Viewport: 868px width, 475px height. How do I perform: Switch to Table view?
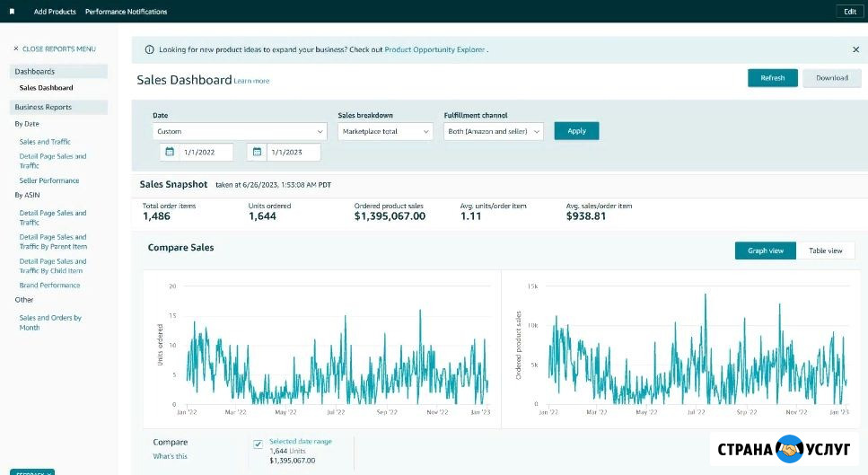coord(826,251)
